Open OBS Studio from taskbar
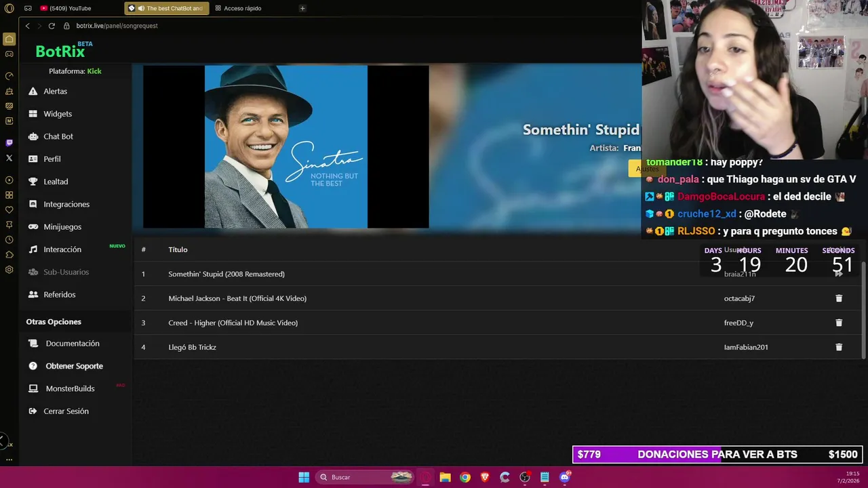This screenshot has width=868, height=488. (525, 477)
